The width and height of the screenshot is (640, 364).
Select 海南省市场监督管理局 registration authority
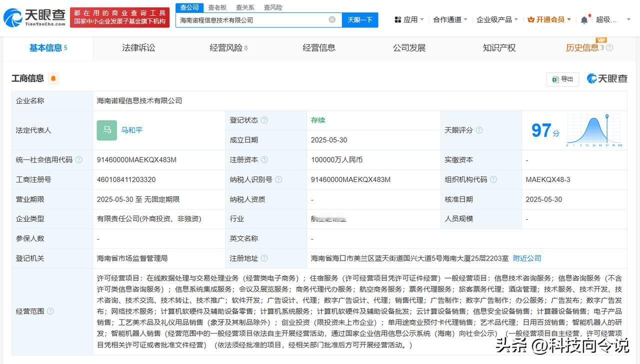click(x=132, y=258)
